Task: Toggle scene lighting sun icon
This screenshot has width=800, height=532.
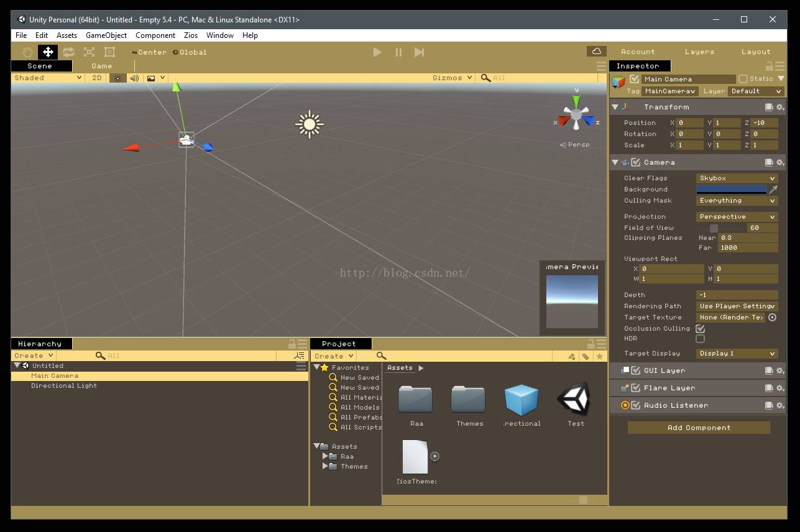Action: coord(117,78)
